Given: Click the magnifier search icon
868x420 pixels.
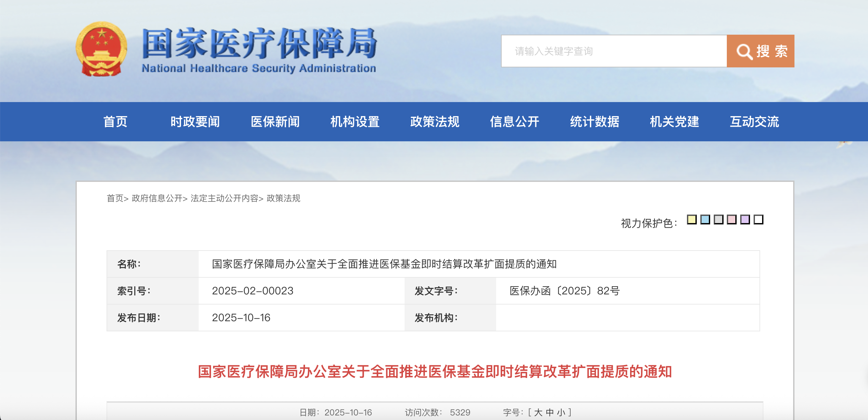Looking at the screenshot, I should pyautogui.click(x=744, y=52).
